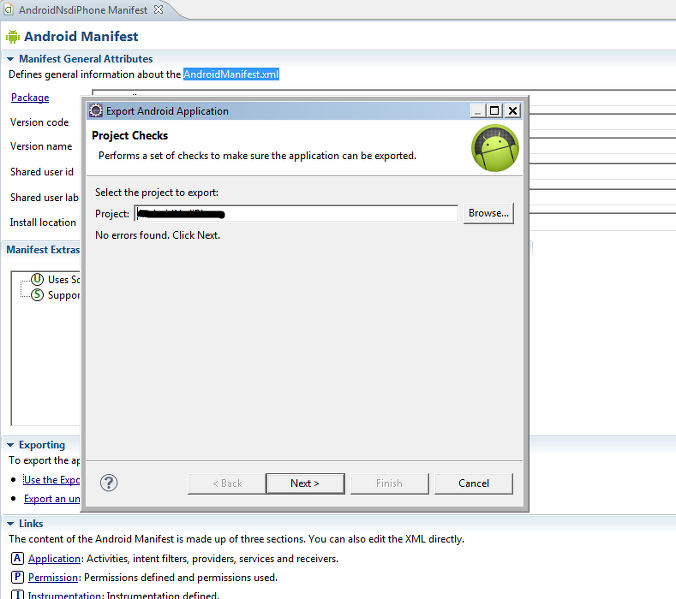Close the AndroidNsdiPhone Manifest tab
The width and height of the screenshot is (676, 599).
(x=159, y=9)
